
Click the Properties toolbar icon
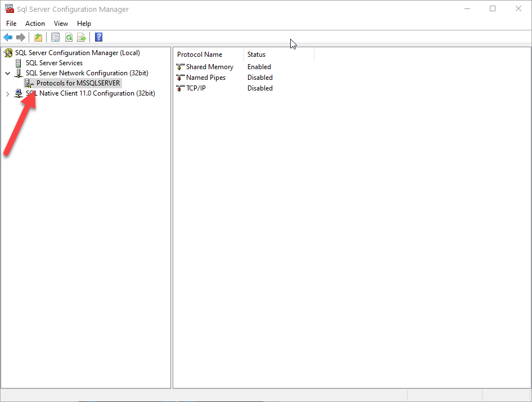pos(55,37)
